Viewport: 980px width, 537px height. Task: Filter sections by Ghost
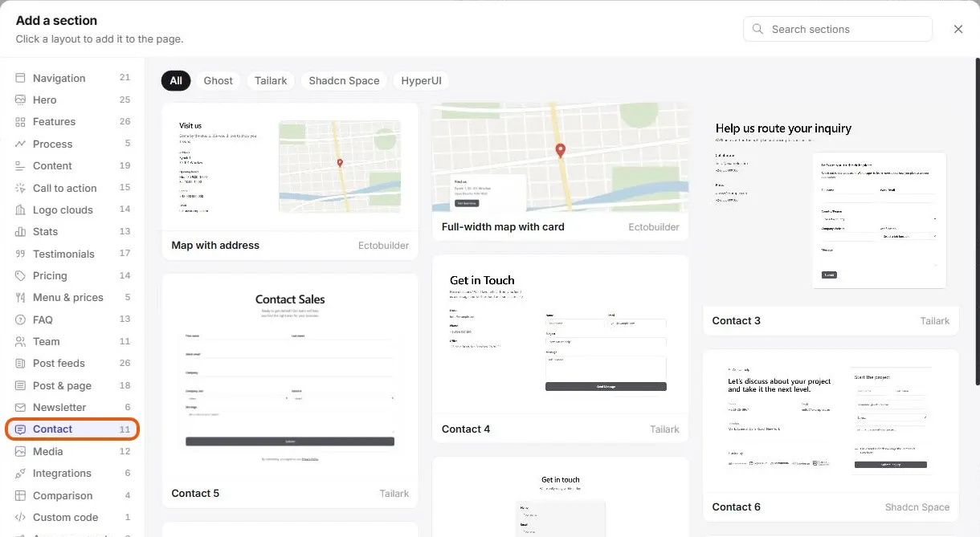coord(218,80)
